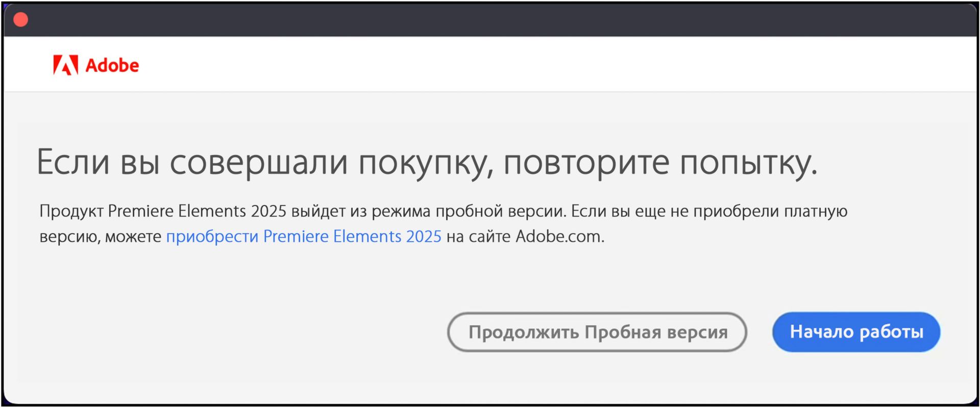
Task: Click the word версию, starting second line
Action: pyautogui.click(x=70, y=237)
